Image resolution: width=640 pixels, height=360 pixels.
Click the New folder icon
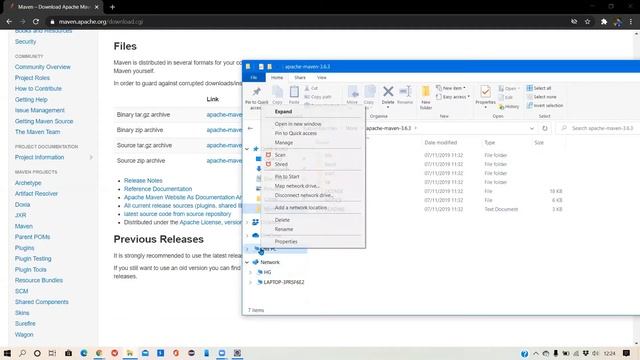426,92
